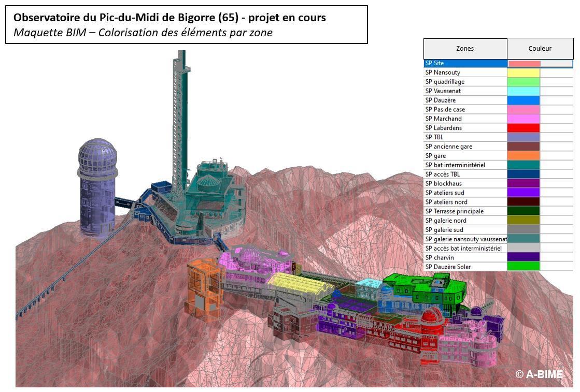Viewport: 580px width, 392px height.
Task: Click the cyan SP Vaussenat color swatch
Action: [x=524, y=91]
